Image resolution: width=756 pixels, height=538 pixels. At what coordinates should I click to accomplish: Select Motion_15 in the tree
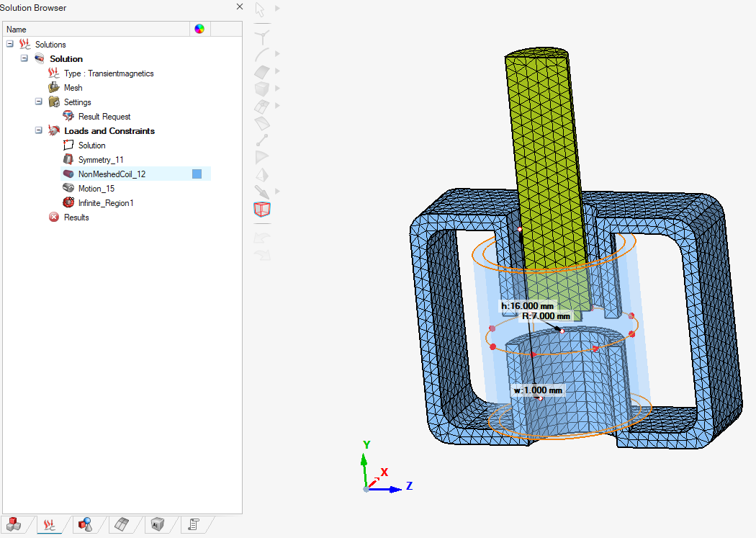(x=96, y=189)
